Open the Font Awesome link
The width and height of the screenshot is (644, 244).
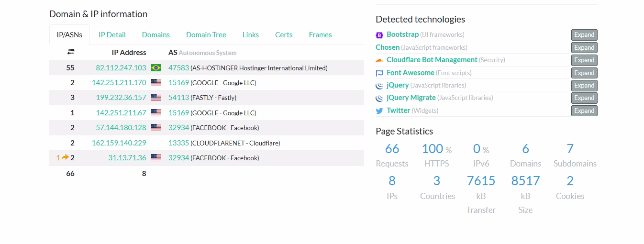coord(411,72)
